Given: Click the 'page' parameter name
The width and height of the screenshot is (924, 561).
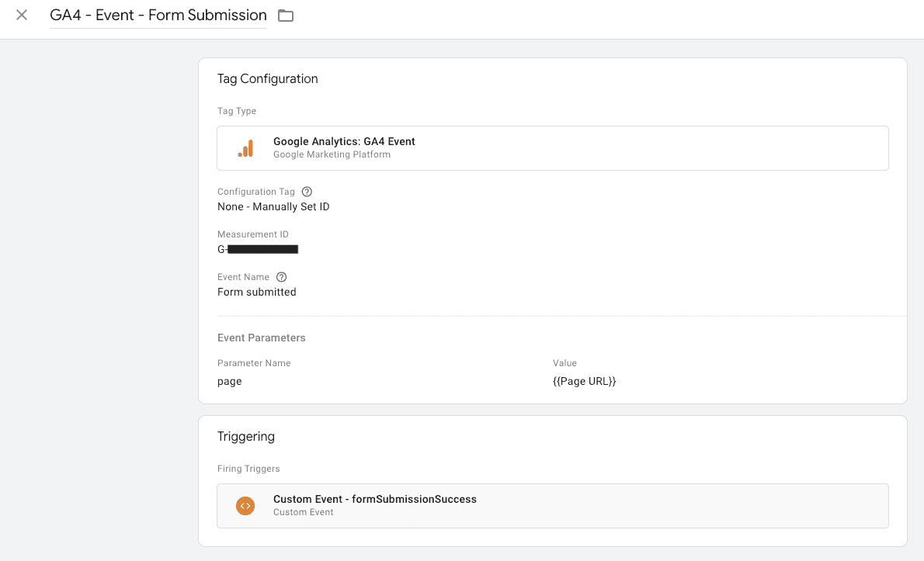Looking at the screenshot, I should pos(230,382).
